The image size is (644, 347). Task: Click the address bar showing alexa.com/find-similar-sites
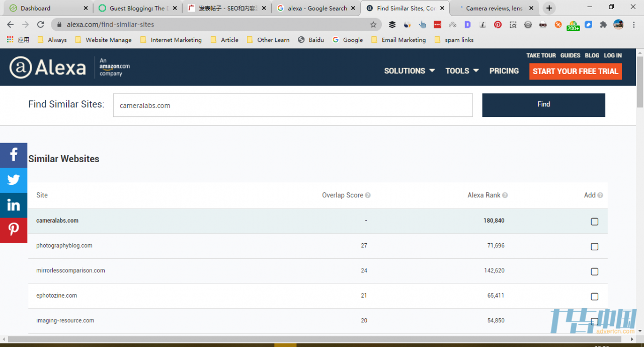pyautogui.click(x=216, y=24)
